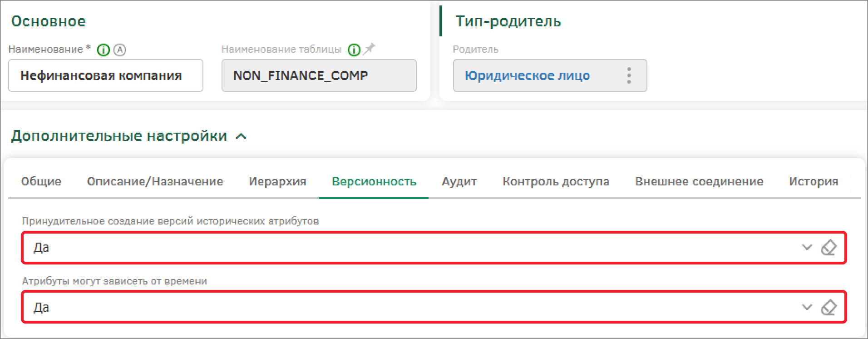The width and height of the screenshot is (868, 339).
Task: Click the Наименование field with Нефинансовая компания
Action: pyautogui.click(x=106, y=75)
